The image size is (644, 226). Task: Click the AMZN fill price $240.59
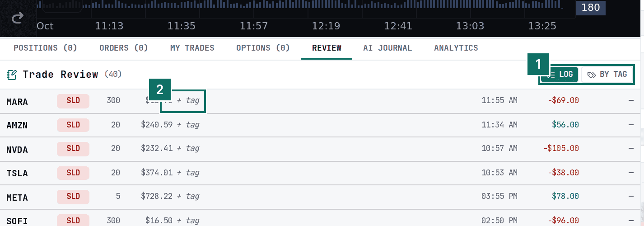(x=157, y=125)
